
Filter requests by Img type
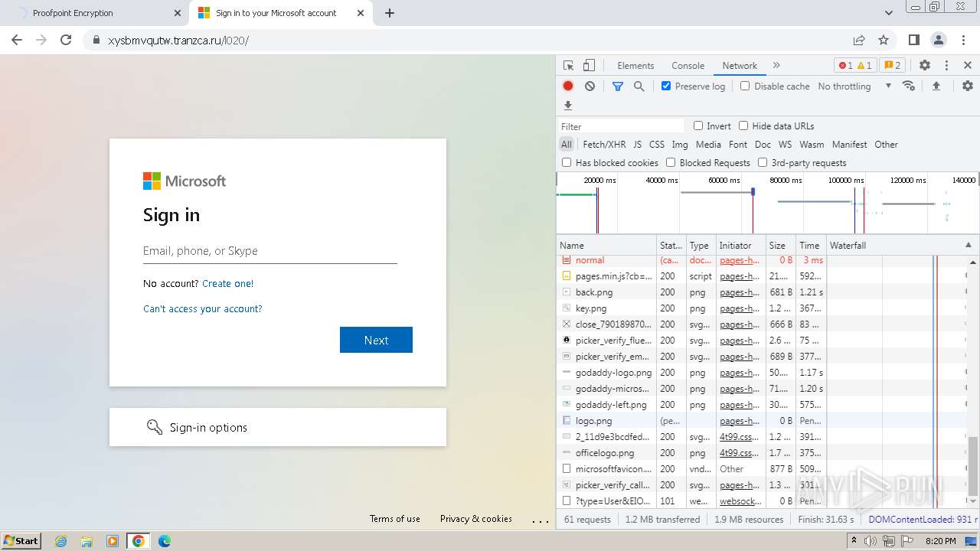(x=680, y=144)
